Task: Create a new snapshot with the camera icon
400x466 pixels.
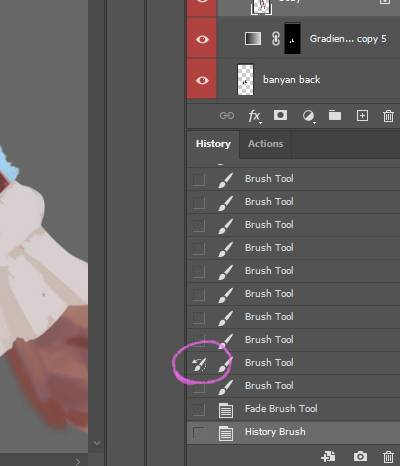Action: pos(360,456)
